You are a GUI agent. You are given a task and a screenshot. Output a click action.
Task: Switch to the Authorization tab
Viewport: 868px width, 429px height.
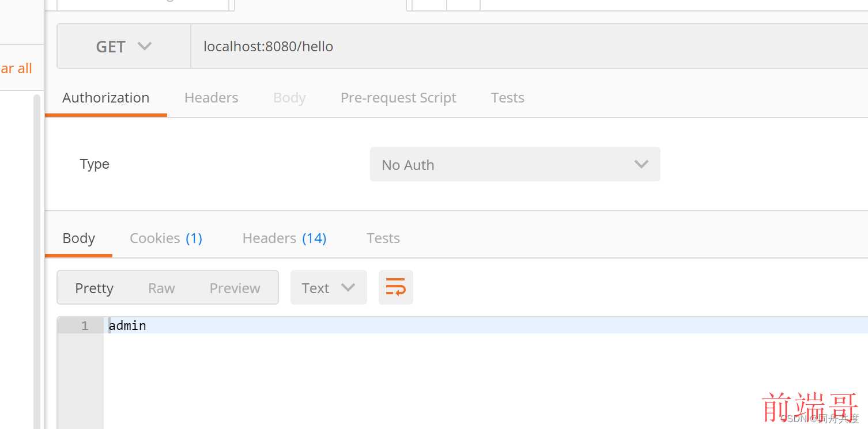pyautogui.click(x=106, y=98)
